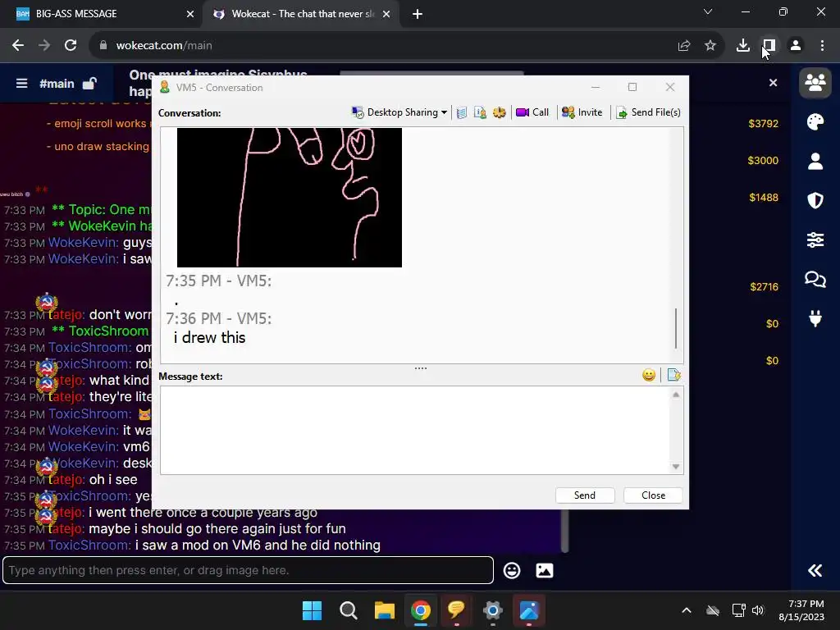This screenshot has height=630, width=840.
Task: Click the drawn image in conversation
Action: point(290,197)
